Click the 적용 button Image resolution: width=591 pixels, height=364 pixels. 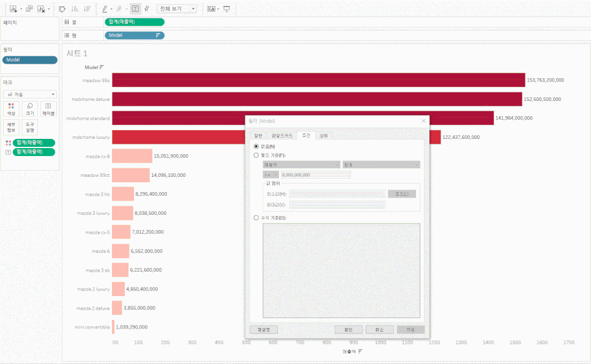(x=411, y=330)
